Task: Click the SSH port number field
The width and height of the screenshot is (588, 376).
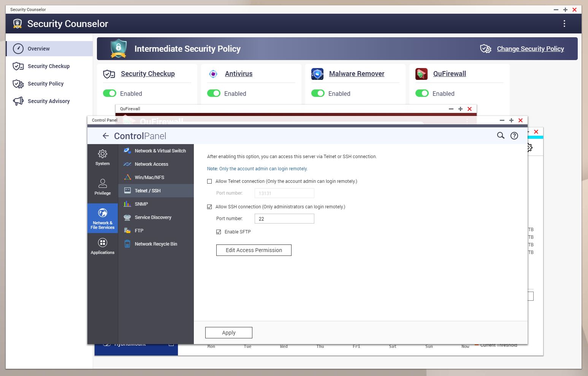Action: click(x=284, y=219)
